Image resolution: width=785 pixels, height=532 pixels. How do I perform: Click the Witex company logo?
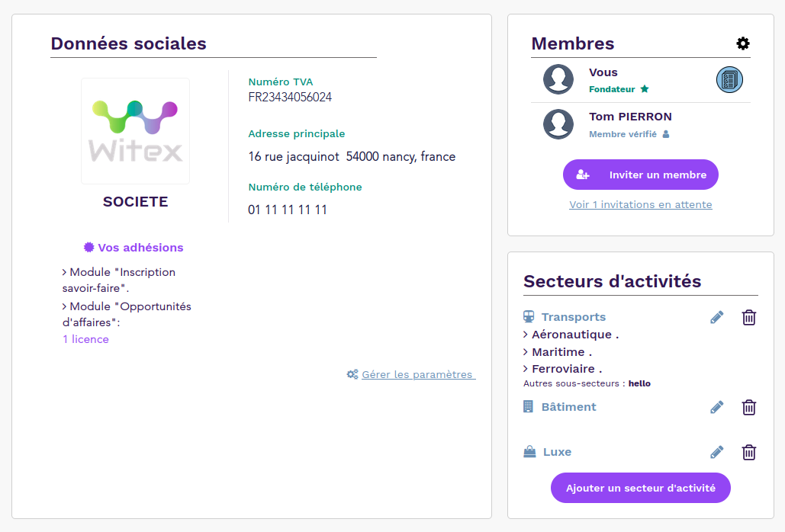click(135, 130)
